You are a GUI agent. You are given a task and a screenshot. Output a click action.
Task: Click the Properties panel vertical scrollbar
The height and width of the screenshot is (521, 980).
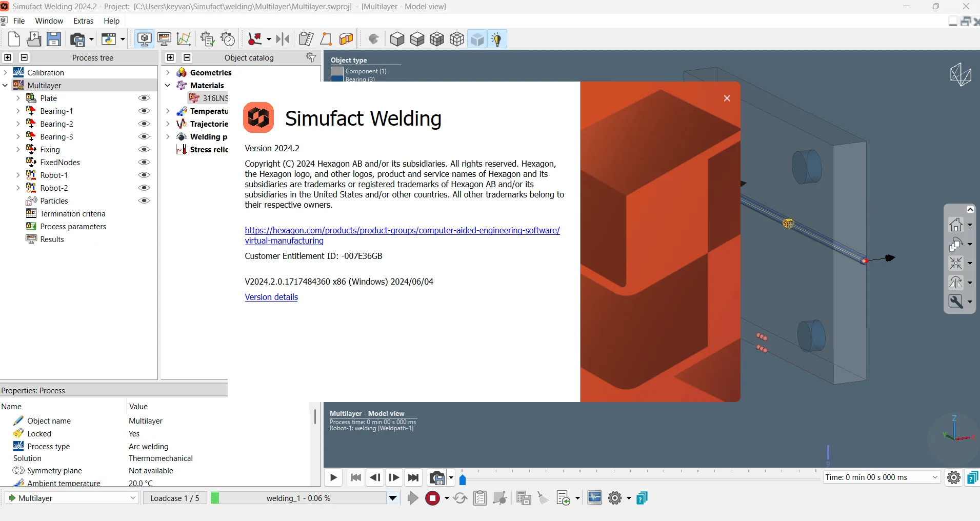coord(315,416)
